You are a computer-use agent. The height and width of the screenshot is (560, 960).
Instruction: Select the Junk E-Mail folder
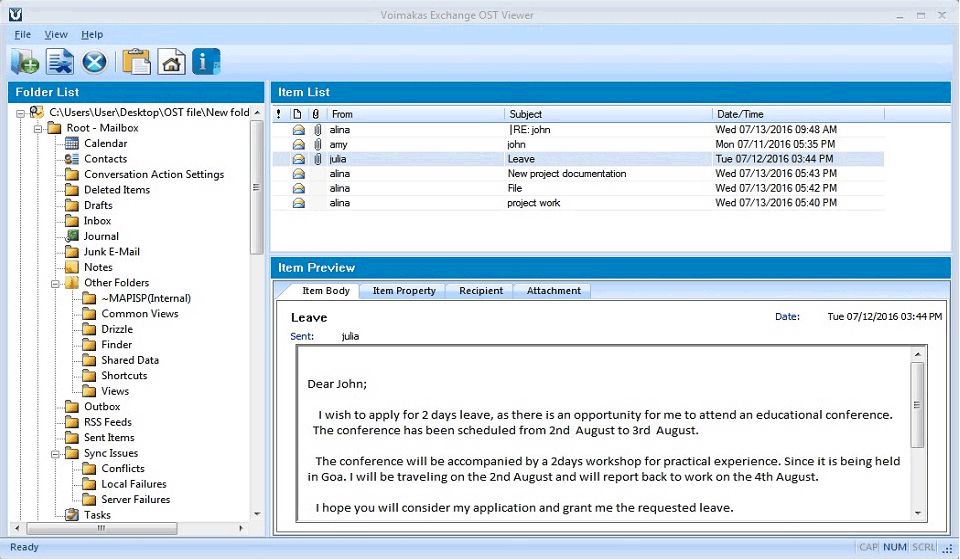111,252
